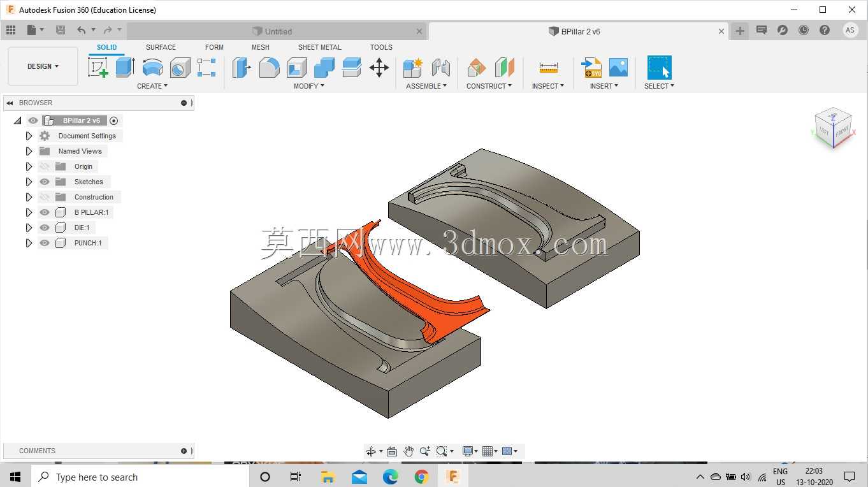Open the CONSTRUCT dropdown menu
Viewport: 868px width, 487px height.
point(489,86)
